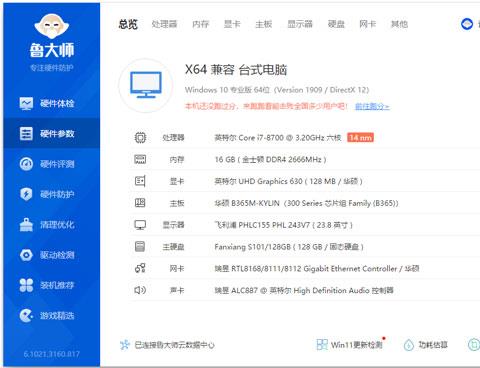Click the red benchmark prompt text
Screen dimensions: 480x368
[x=266, y=106]
